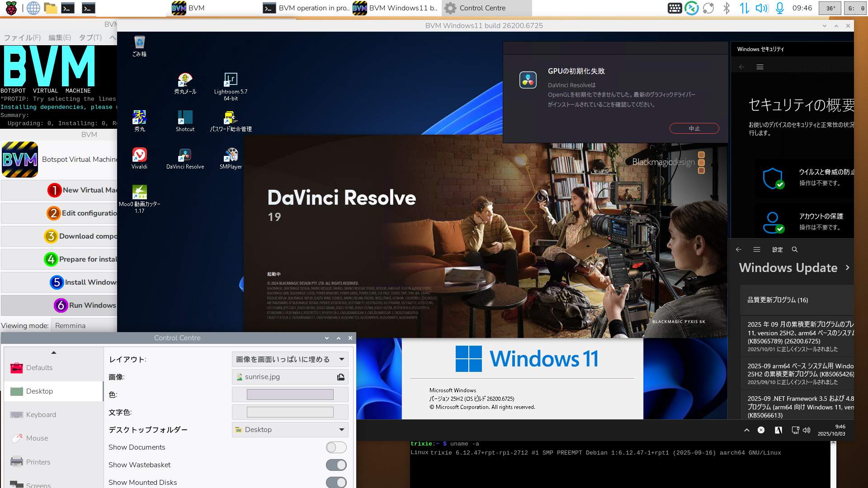Select the Keyboard tab in Control Centre
Screen dimensions: 868x488
41,415
